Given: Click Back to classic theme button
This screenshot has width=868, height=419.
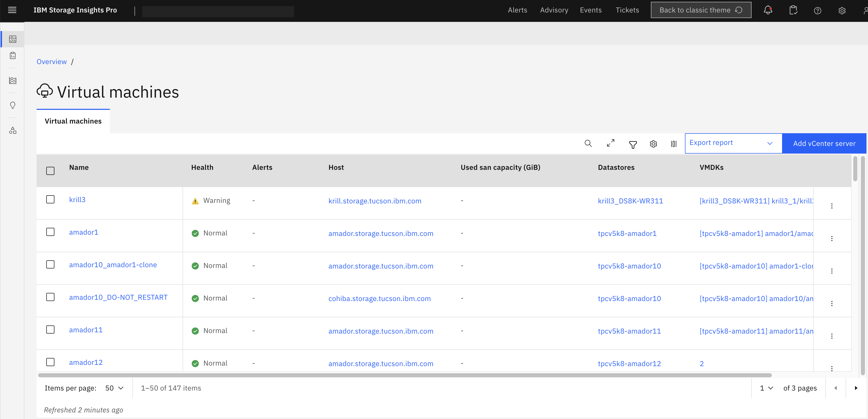Looking at the screenshot, I should click(x=701, y=10).
